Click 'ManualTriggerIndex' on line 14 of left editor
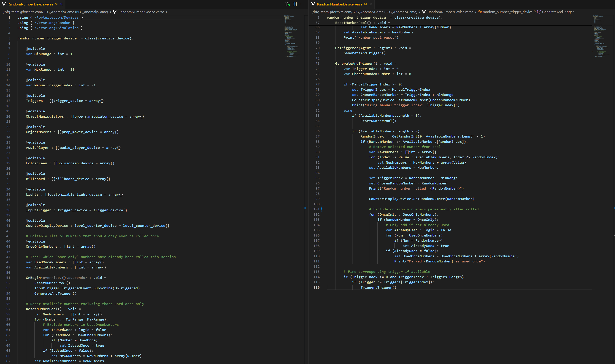Screen dimensions: 615x364 pos(53,85)
